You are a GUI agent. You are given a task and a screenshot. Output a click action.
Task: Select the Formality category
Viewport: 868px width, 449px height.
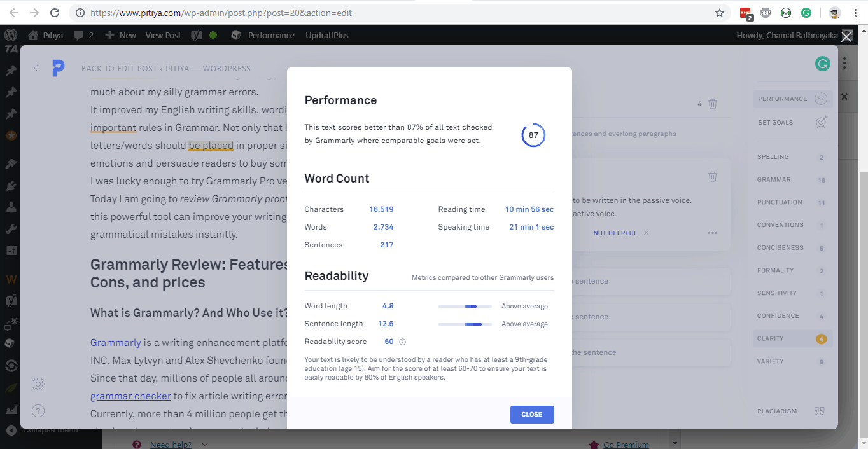click(793, 270)
